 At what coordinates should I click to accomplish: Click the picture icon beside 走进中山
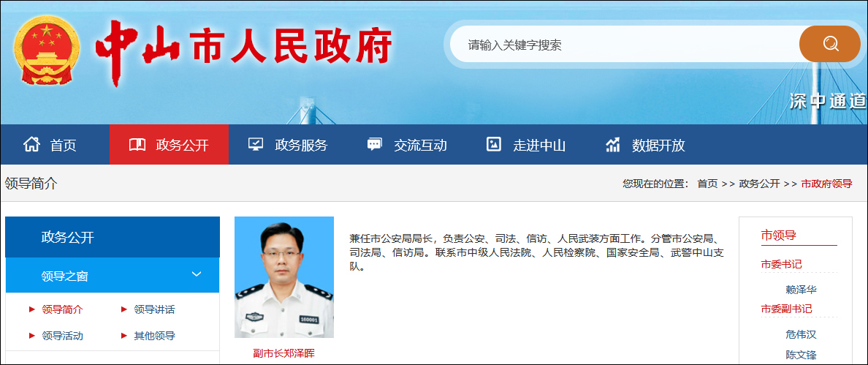[493, 144]
